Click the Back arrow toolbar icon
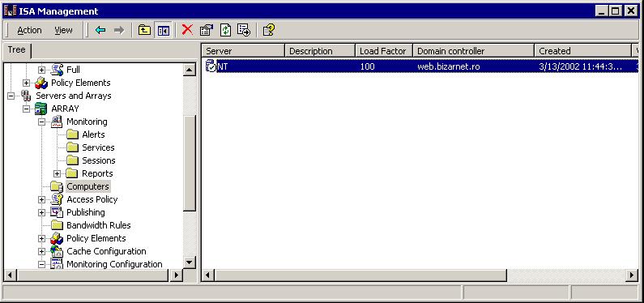 100,31
